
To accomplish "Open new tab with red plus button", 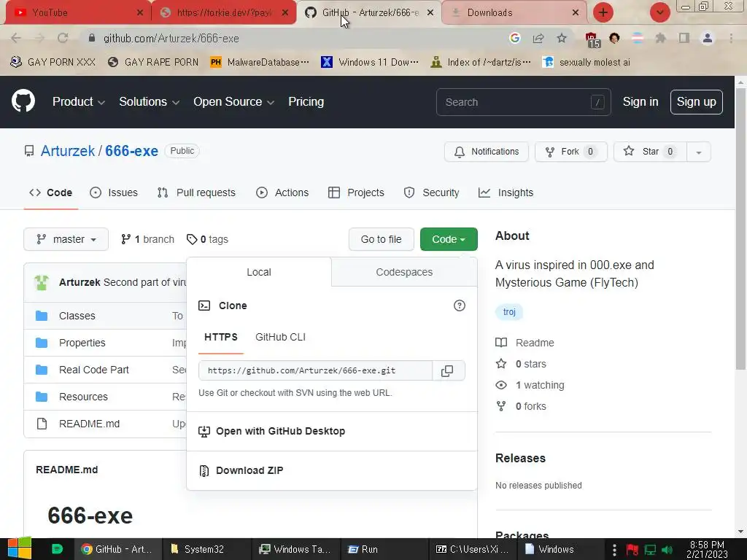I will tap(603, 12).
